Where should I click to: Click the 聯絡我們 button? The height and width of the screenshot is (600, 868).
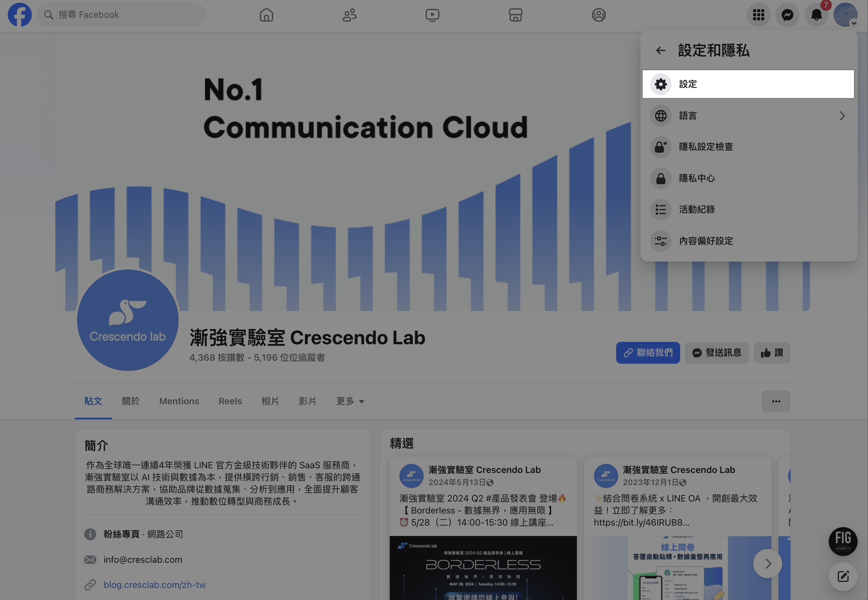(648, 353)
